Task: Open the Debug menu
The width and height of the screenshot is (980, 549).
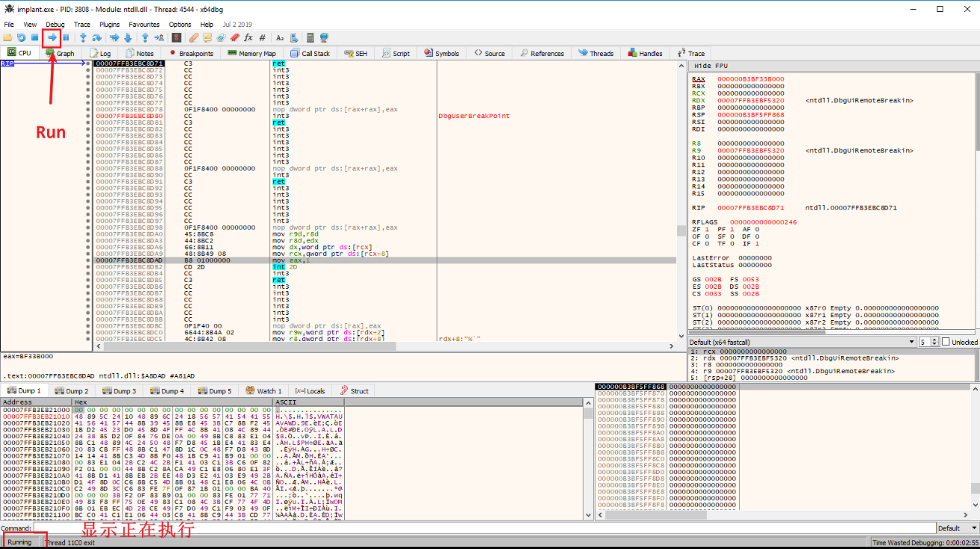Action: coord(55,25)
